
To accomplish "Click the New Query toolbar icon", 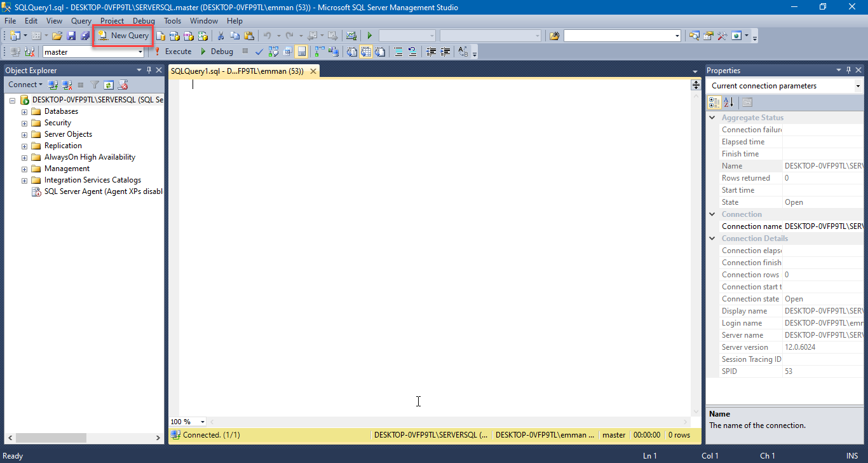I will coord(123,36).
